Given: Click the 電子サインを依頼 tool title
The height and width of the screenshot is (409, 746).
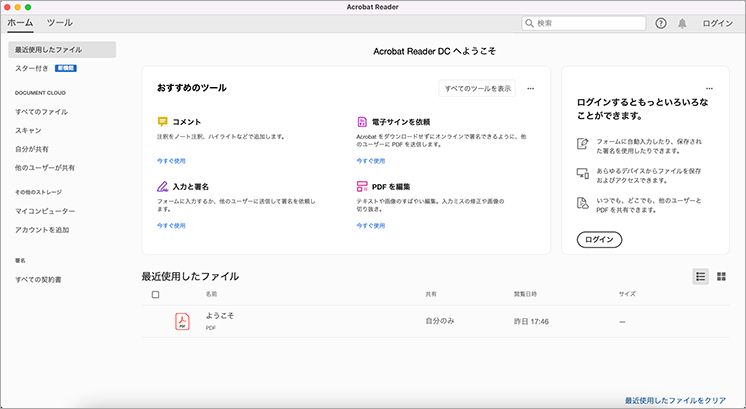Looking at the screenshot, I should (x=401, y=122).
